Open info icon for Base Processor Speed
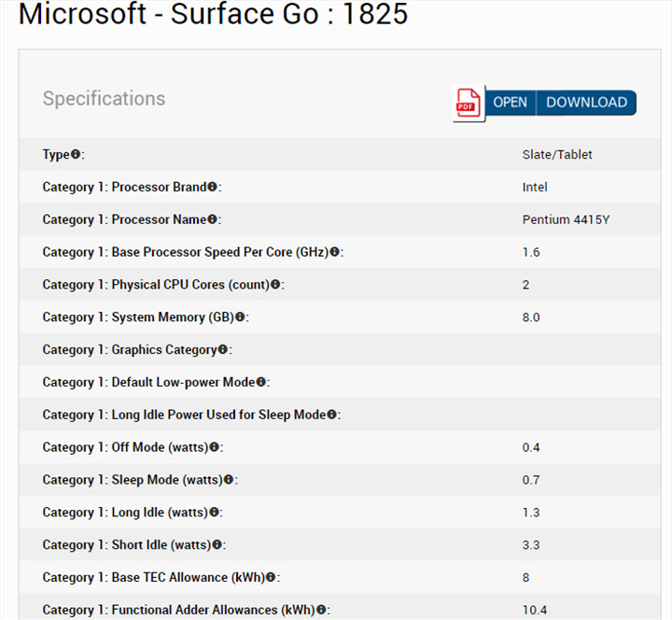672x620 pixels. [335, 252]
